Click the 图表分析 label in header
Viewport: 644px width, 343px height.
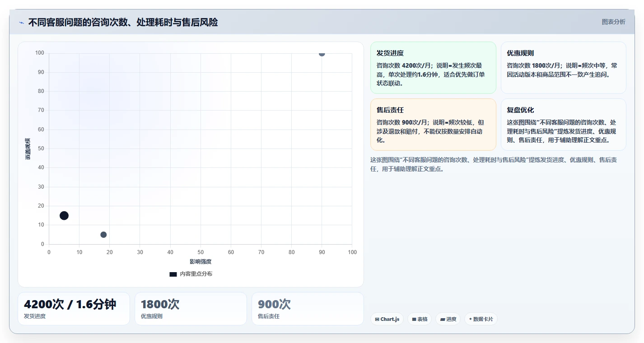click(614, 22)
